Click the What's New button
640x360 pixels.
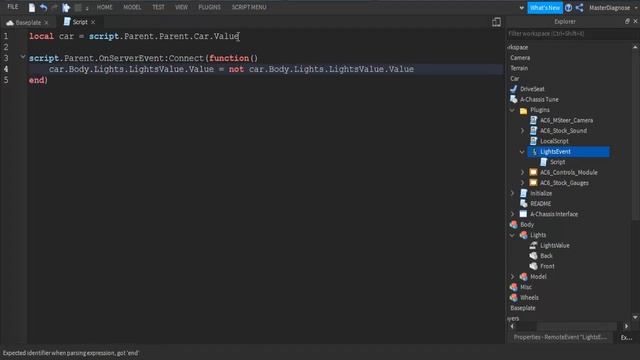click(x=545, y=8)
